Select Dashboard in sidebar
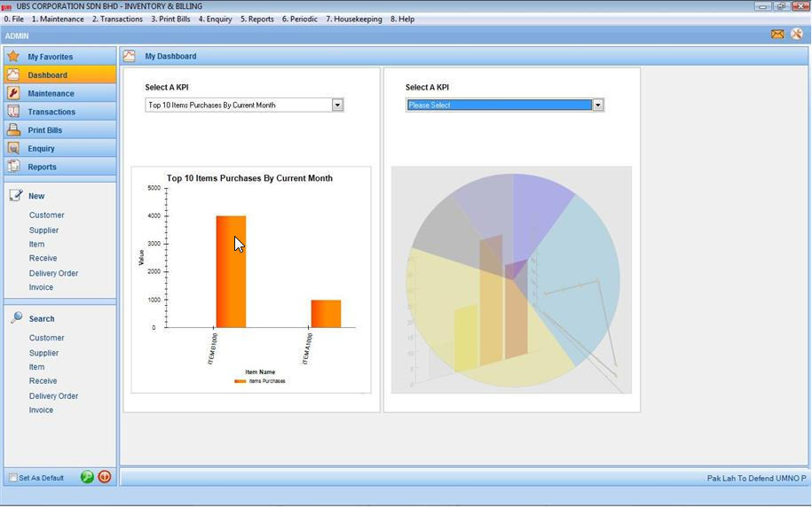812x508 pixels. pos(60,74)
